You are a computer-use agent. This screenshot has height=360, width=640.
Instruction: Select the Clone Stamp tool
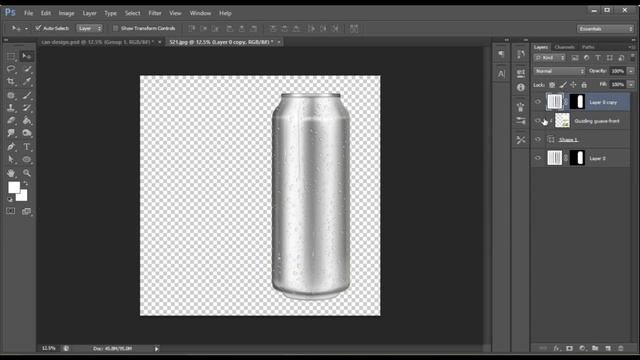point(11,108)
